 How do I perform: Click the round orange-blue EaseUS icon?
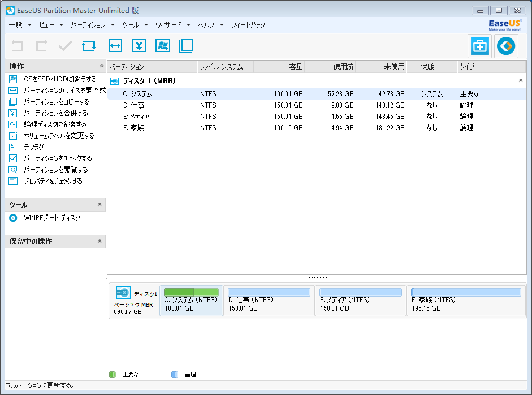pyautogui.click(x=506, y=46)
